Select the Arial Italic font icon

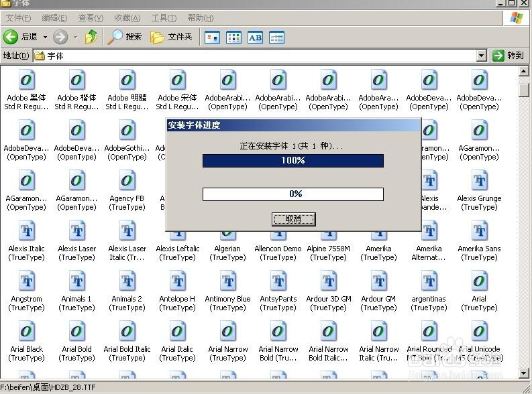178,331
